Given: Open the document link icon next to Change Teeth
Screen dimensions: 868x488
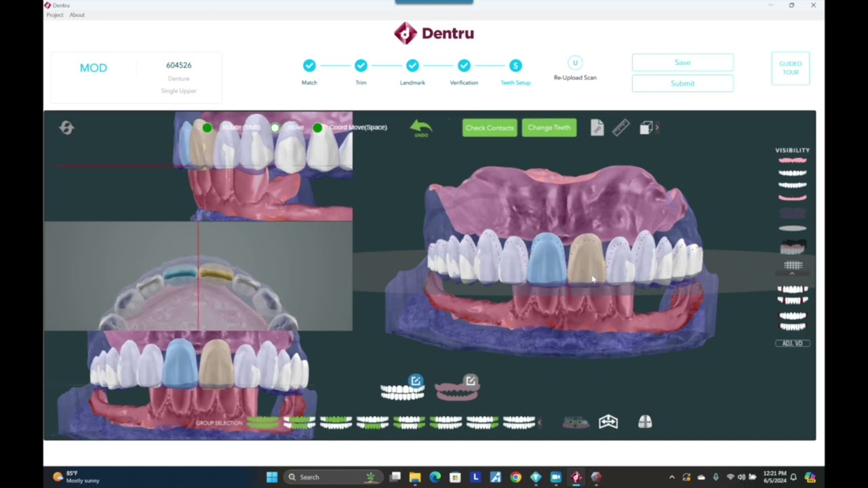Looking at the screenshot, I should click(597, 127).
